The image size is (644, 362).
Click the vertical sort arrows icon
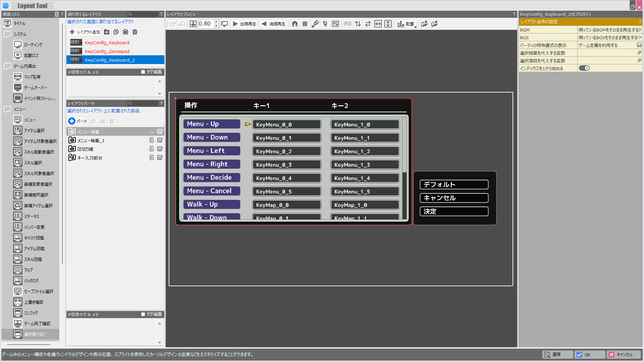pyautogui.click(x=358, y=24)
